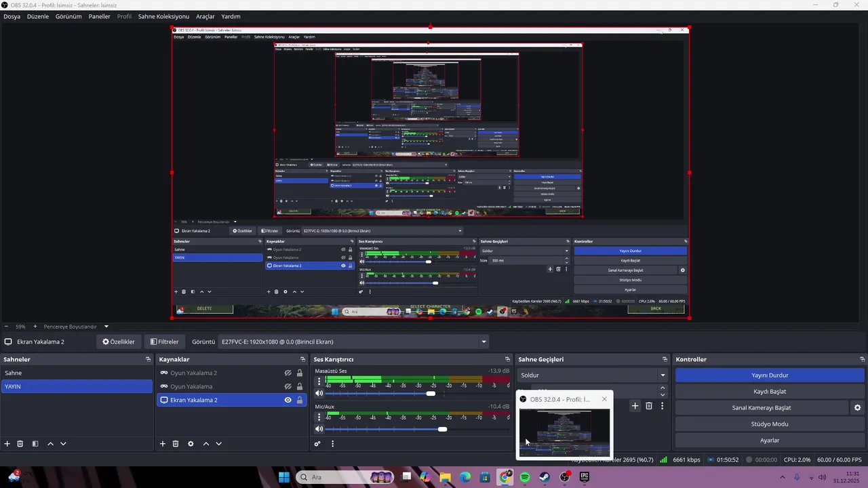Image resolution: width=868 pixels, height=488 pixels.
Task: Hide Ekran Yakalama 2 source
Action: tap(288, 400)
